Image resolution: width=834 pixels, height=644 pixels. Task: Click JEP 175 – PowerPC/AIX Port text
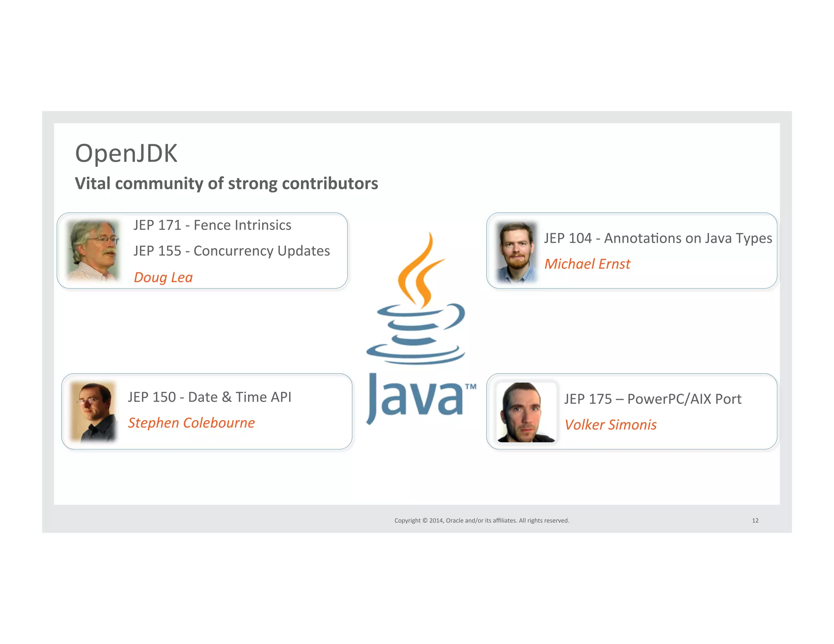pyautogui.click(x=652, y=399)
